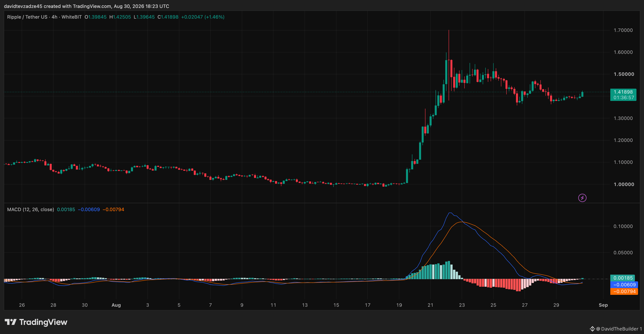The width and height of the screenshot is (644, 334).
Task: Click date 9 on the time axis
Action: pos(242,305)
